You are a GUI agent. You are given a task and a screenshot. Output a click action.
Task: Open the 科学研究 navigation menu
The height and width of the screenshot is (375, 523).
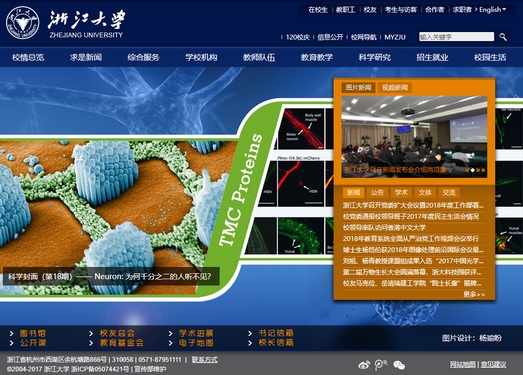375,57
